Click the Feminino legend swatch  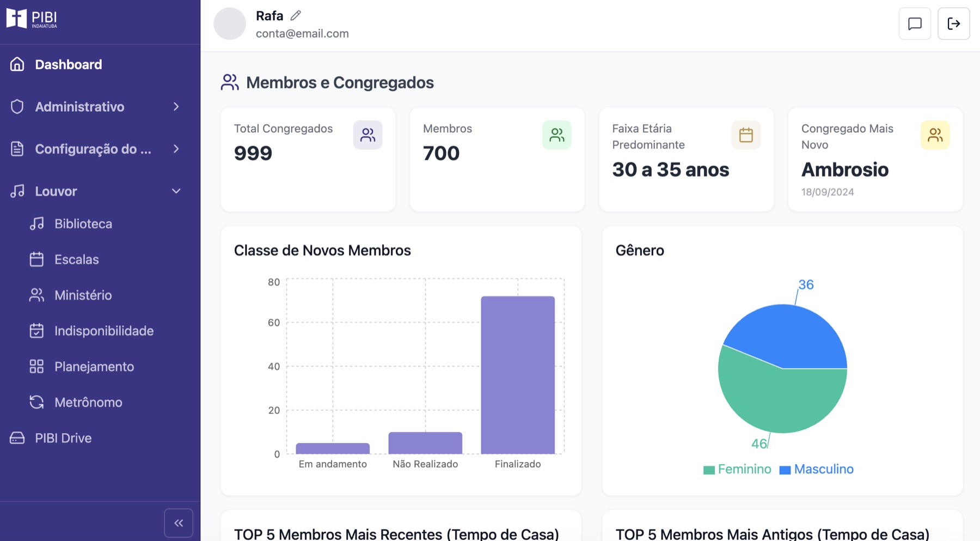point(709,470)
